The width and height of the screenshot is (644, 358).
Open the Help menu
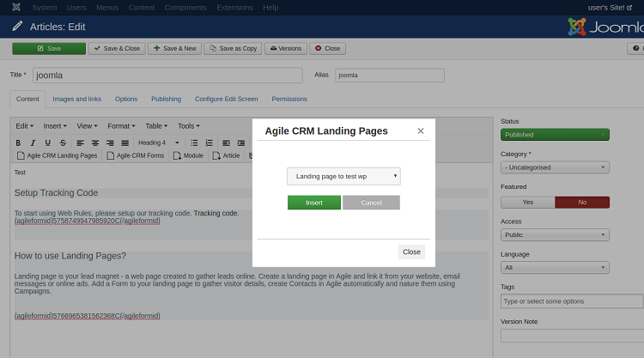[x=270, y=8]
